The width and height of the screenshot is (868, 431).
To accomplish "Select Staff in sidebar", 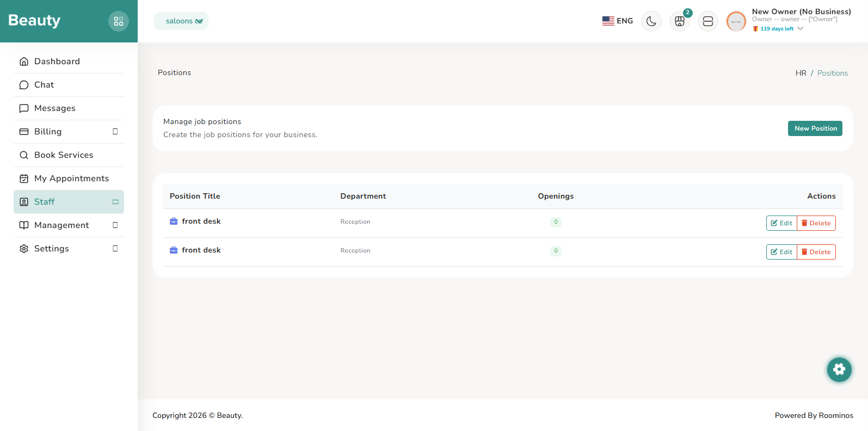I will (69, 202).
